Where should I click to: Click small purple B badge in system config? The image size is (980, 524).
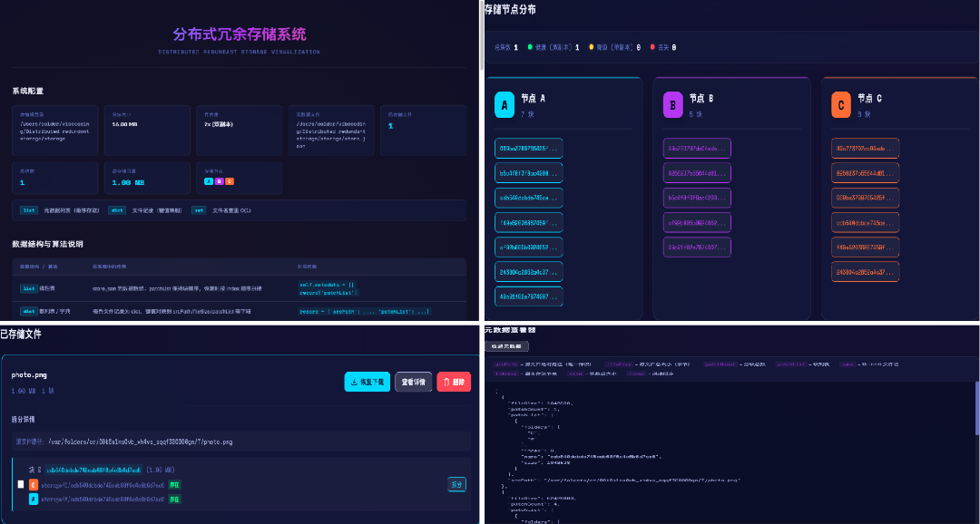[219, 180]
